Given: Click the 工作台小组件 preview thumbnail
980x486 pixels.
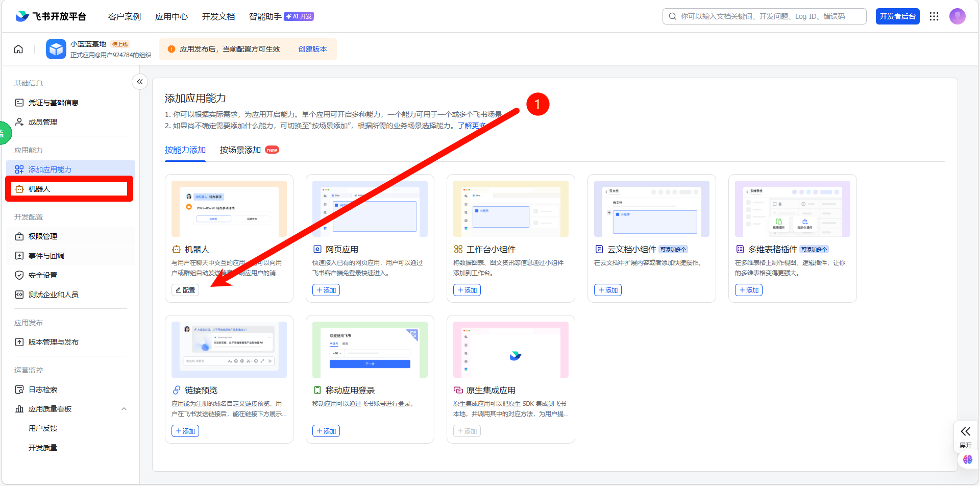Looking at the screenshot, I should 510,209.
